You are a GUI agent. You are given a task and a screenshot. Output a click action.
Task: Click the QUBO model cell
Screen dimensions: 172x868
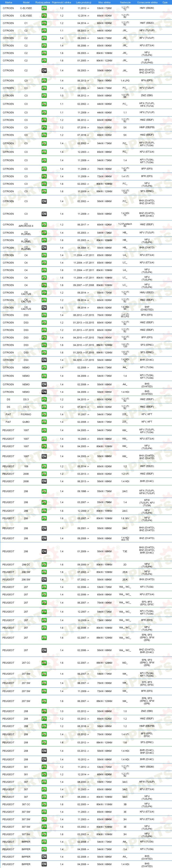[x=26, y=422]
